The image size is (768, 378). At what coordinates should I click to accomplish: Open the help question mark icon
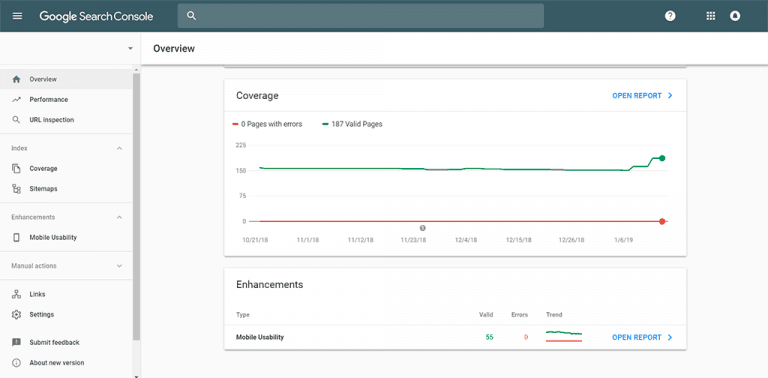coord(670,16)
